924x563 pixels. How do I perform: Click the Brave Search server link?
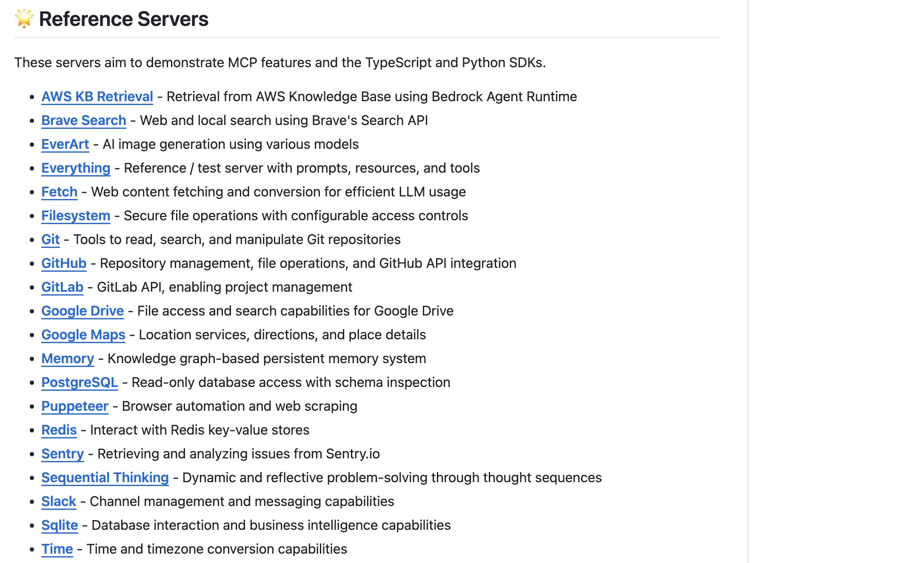pyautogui.click(x=83, y=120)
